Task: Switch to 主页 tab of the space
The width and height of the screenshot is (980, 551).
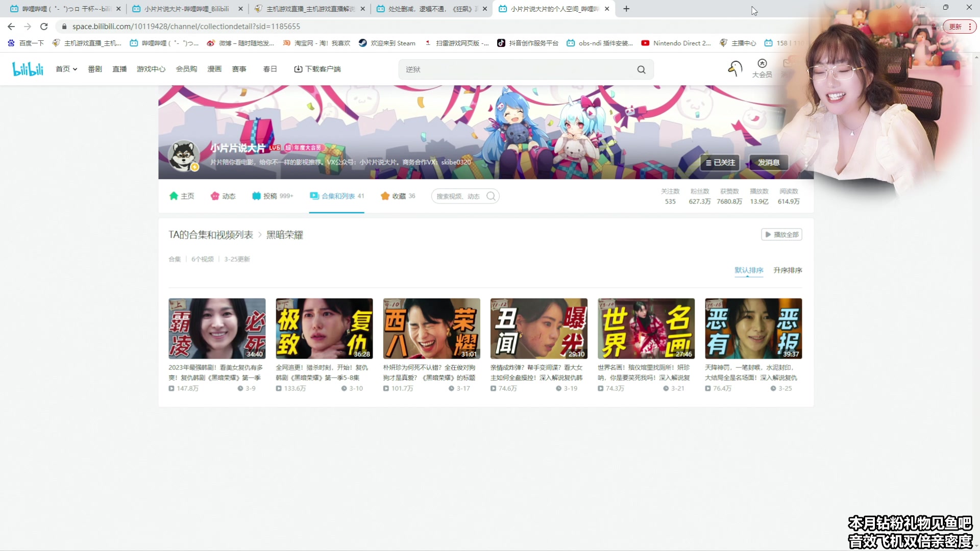Action: click(x=182, y=196)
